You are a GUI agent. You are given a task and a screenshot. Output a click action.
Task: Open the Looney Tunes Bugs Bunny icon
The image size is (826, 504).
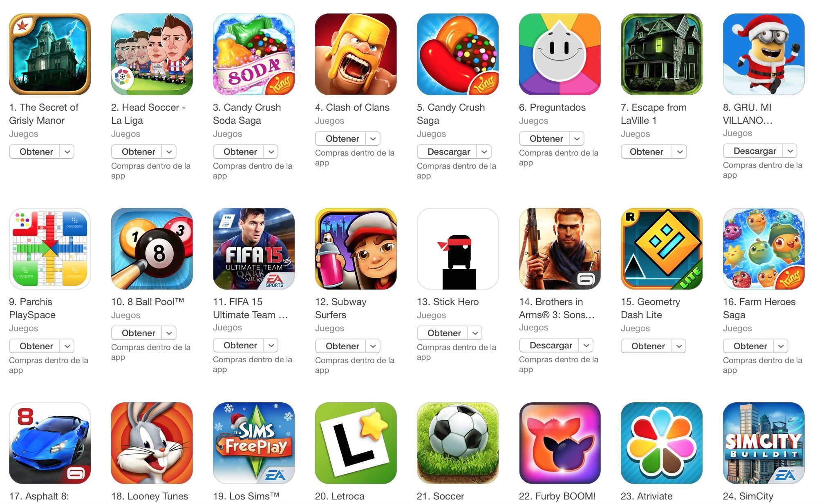pos(152,443)
